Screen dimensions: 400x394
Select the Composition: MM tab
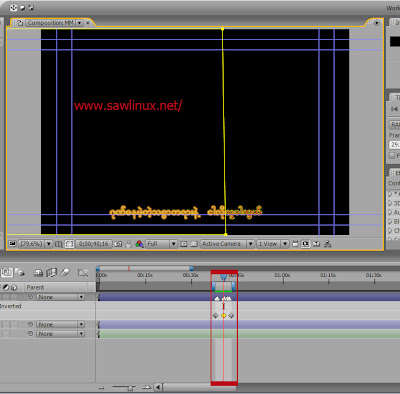coord(50,23)
